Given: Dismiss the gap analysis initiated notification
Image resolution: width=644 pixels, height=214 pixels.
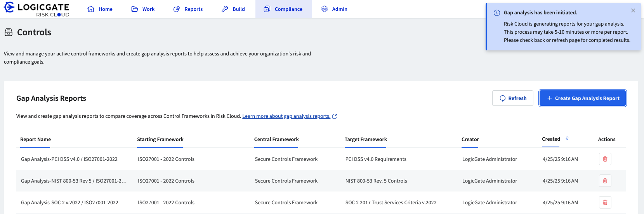Looking at the screenshot, I should tap(633, 10).
